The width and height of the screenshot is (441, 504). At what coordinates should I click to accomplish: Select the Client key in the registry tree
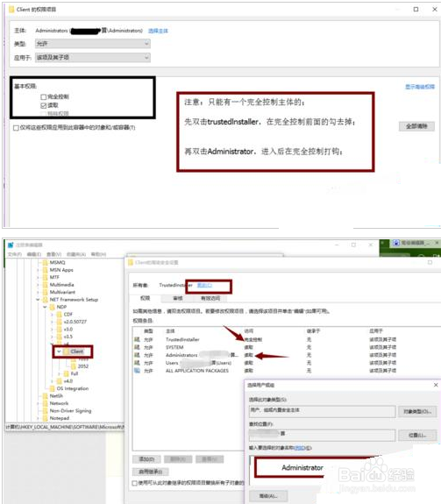coord(77,351)
